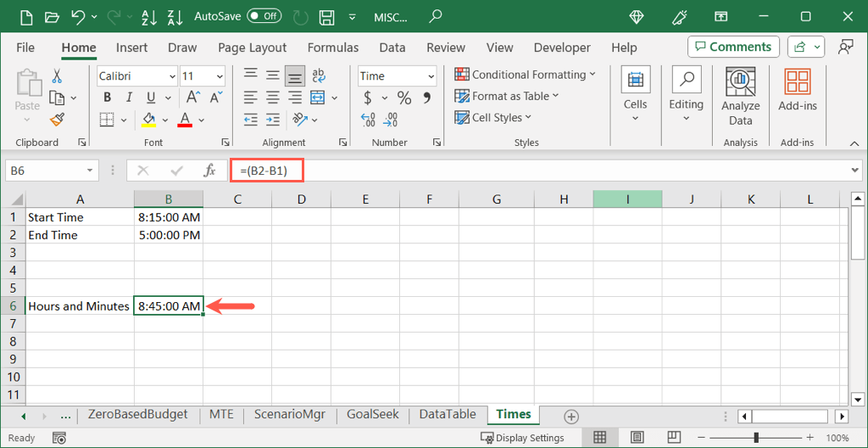Image resolution: width=868 pixels, height=448 pixels.
Task: Open the search magnifier in title bar
Action: click(437, 16)
